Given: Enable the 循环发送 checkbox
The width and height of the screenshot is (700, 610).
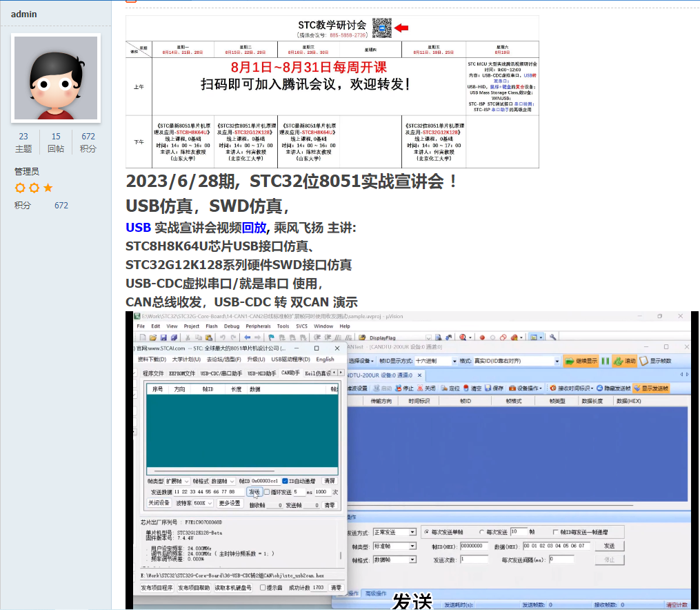Looking at the screenshot, I should coord(267,492).
